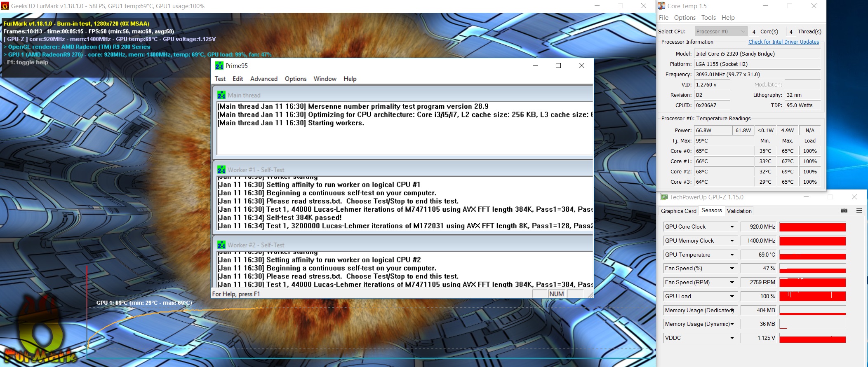Screen dimensions: 868x367
Task: Take a GPU-Z screenshot with camera icon
Action: [844, 210]
